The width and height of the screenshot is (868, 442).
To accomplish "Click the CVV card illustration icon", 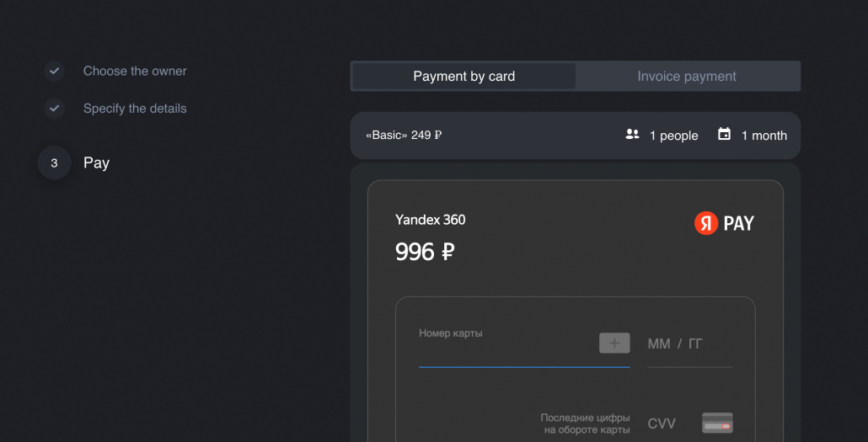I will [x=717, y=423].
